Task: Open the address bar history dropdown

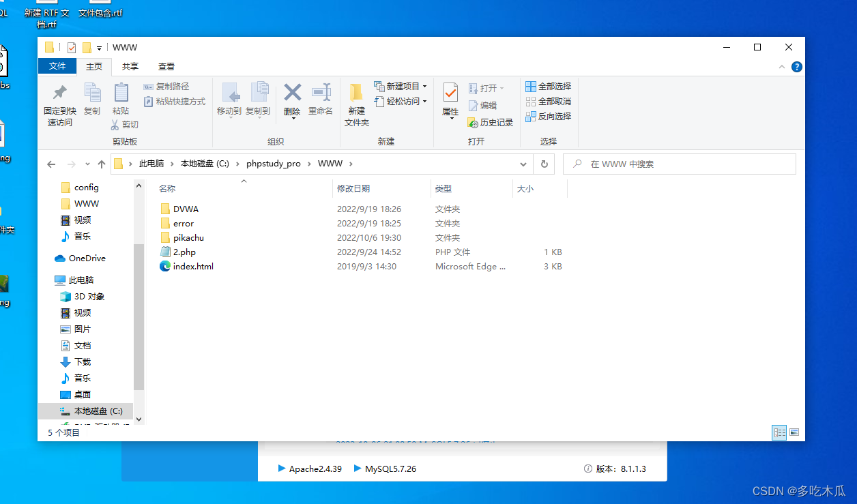Action: (523, 164)
